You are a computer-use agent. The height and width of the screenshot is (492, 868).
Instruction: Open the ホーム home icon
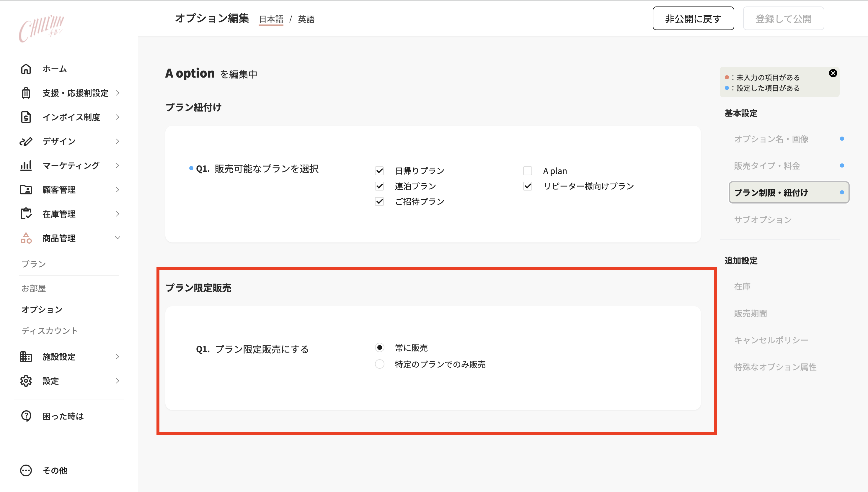(26, 69)
